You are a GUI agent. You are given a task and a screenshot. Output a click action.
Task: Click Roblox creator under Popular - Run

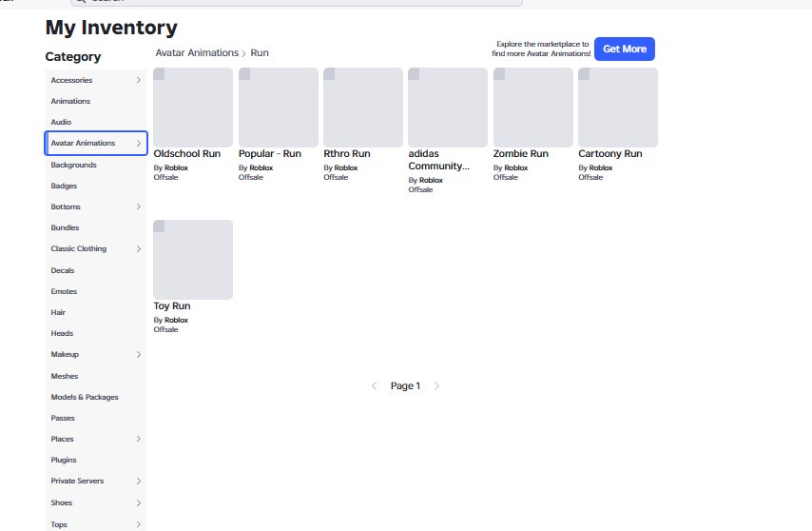[261, 167]
